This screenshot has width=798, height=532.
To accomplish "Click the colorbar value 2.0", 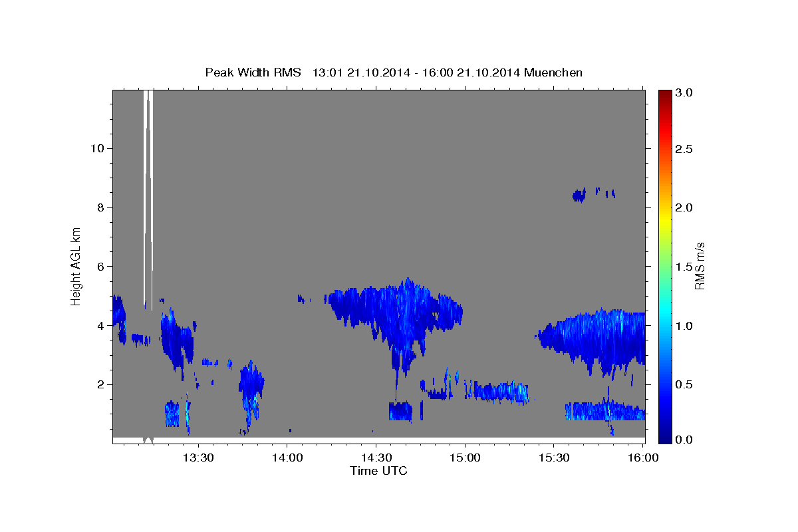I will [x=684, y=207].
